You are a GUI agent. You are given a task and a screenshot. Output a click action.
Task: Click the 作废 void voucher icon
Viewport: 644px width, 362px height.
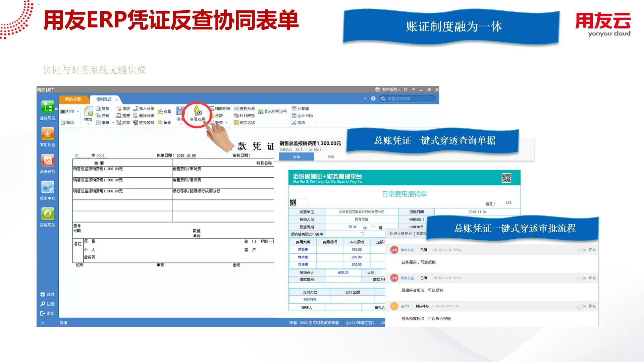pos(119,109)
